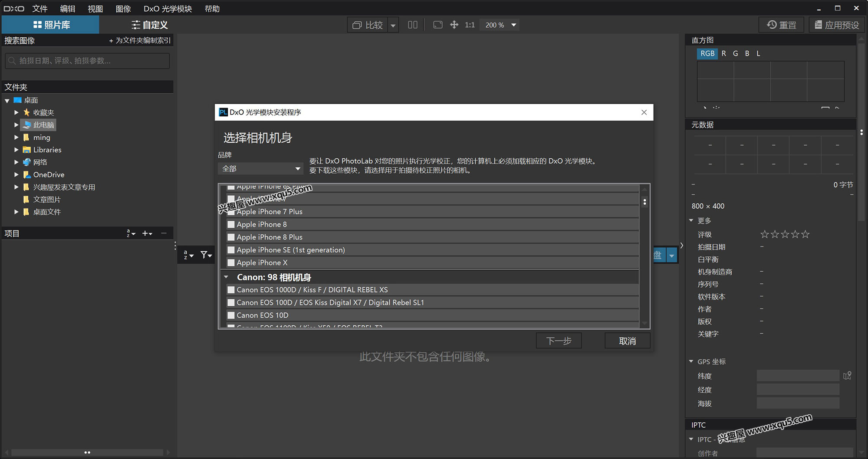868x459 pixels.
Task: Open the Compare dropdown arrow
Action: click(x=393, y=25)
